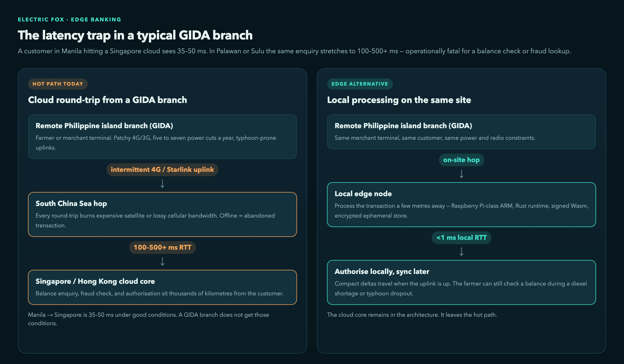This screenshot has height=364, width=624.
Task: Click the 'Manila → Singapore is 35–50 ms' footnote
Action: [149, 319]
